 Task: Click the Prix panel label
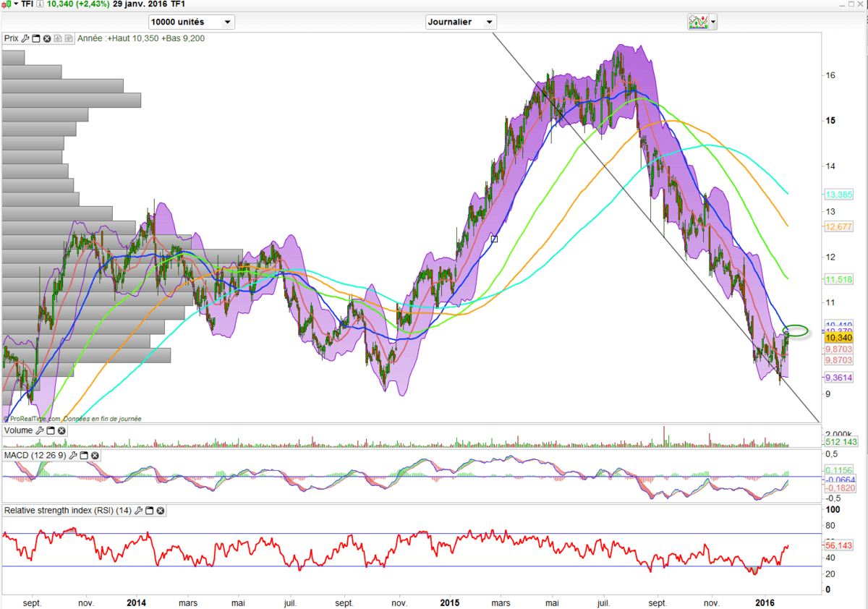click(11, 38)
